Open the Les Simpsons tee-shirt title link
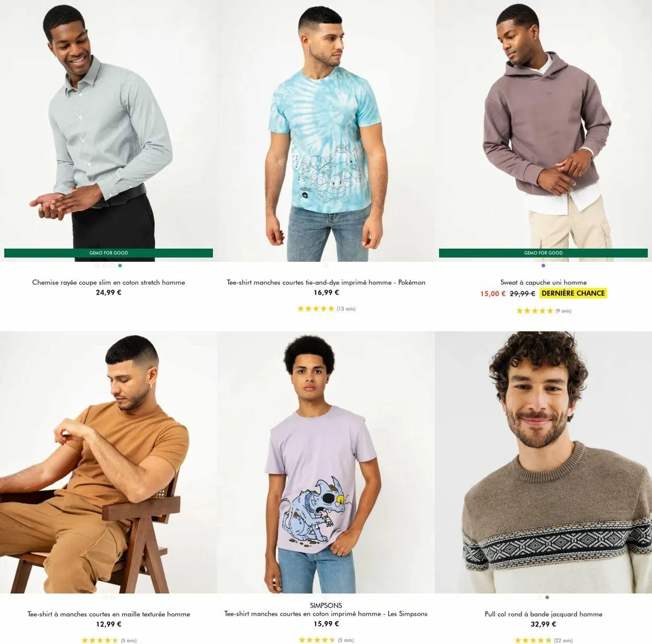This screenshot has width=652, height=644. coord(326,614)
